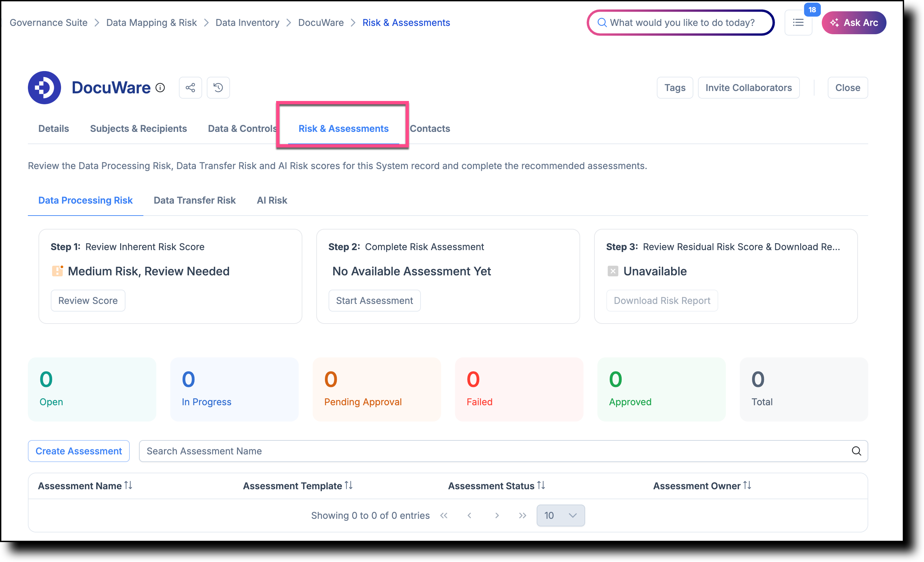Open the history icon beside DocuWare
Viewport: 924px width, 562px height.
[x=218, y=88]
